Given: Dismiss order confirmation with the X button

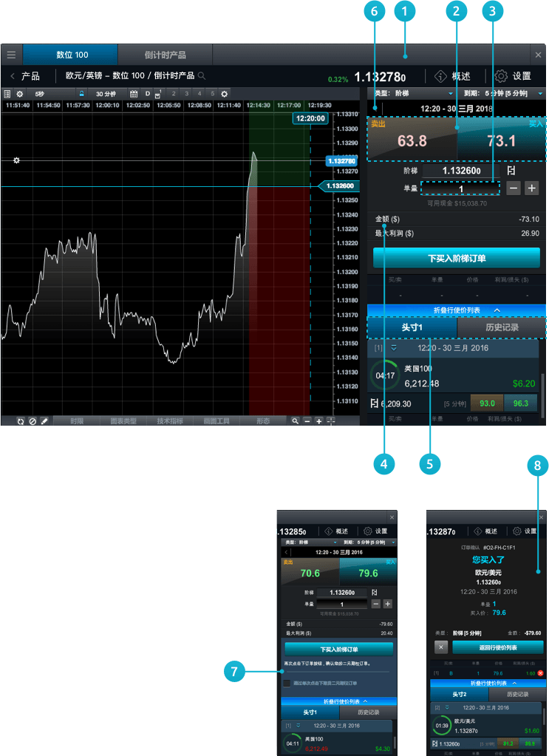Looking at the screenshot, I should tap(440, 647).
